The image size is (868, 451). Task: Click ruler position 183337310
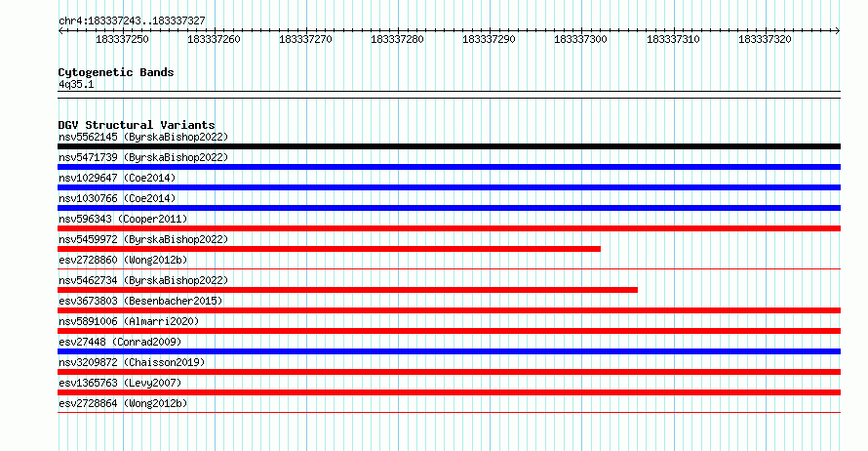pyautogui.click(x=673, y=39)
